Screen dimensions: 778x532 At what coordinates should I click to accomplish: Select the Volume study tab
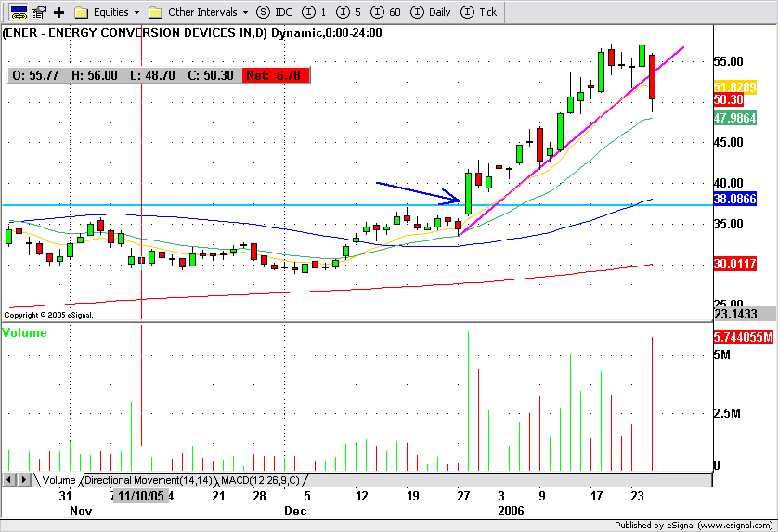click(x=58, y=480)
